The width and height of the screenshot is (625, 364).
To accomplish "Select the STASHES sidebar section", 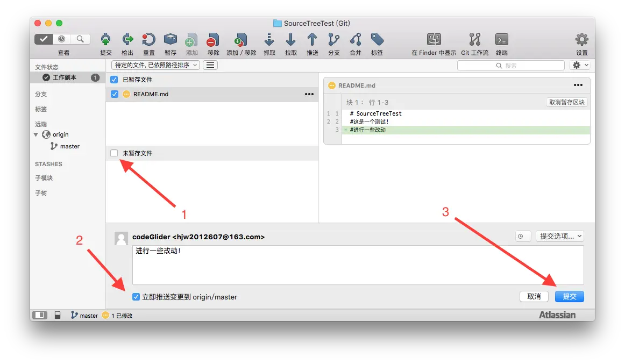I will [48, 163].
